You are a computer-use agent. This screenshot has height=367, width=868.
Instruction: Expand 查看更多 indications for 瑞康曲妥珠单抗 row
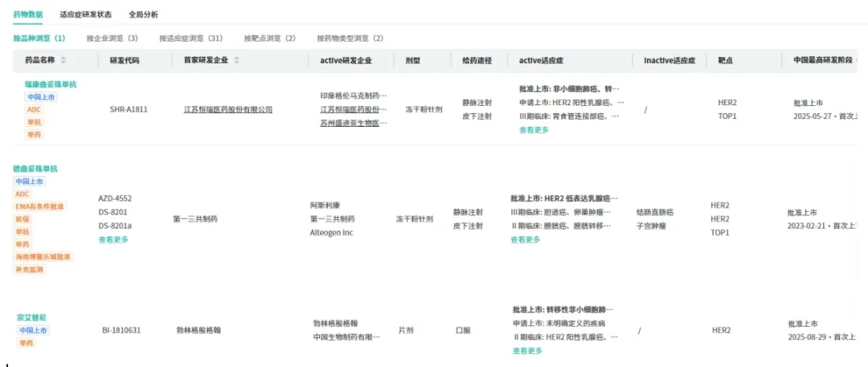pyautogui.click(x=534, y=129)
